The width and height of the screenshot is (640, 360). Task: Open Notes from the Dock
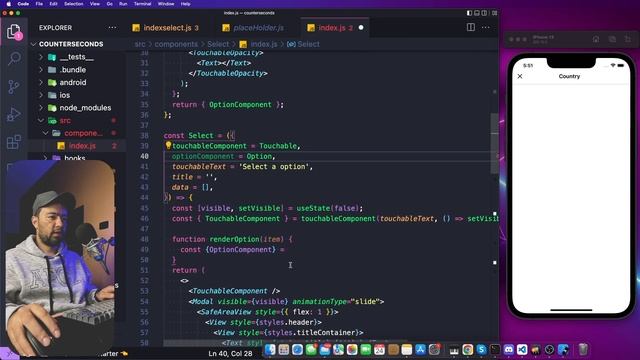(407, 349)
